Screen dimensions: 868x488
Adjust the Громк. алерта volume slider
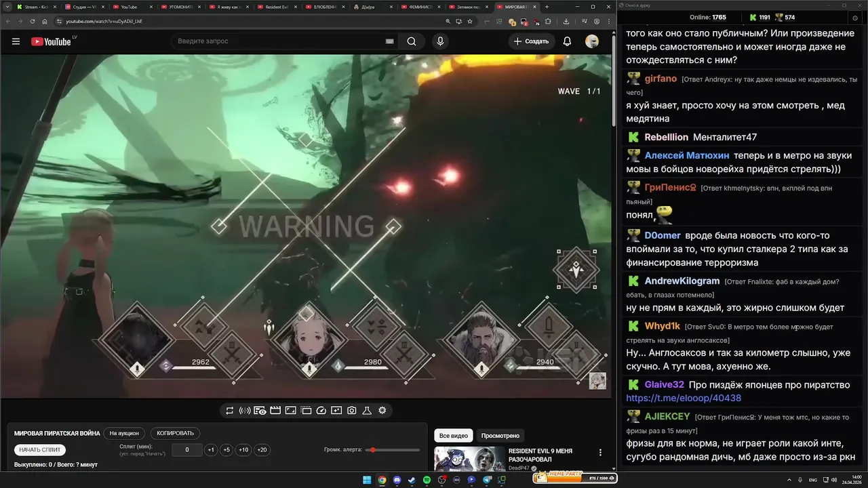click(x=393, y=450)
